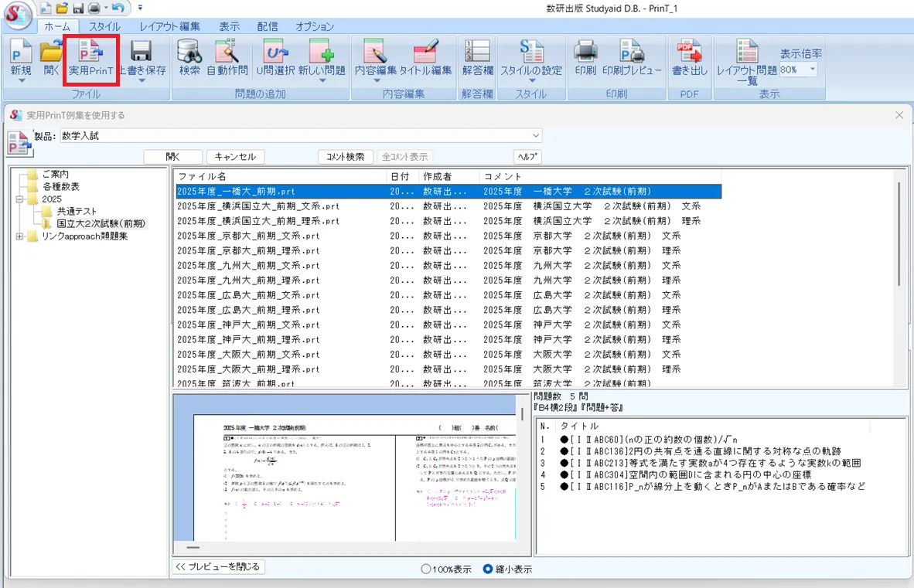Switch to the オプション ribbon tab
This screenshot has width=914, height=588.
click(x=315, y=27)
